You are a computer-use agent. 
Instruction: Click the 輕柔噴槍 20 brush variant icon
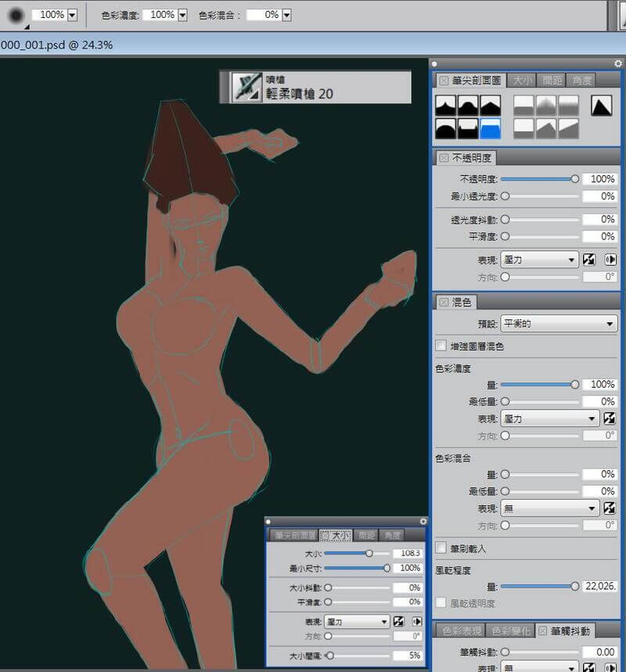pyautogui.click(x=246, y=87)
